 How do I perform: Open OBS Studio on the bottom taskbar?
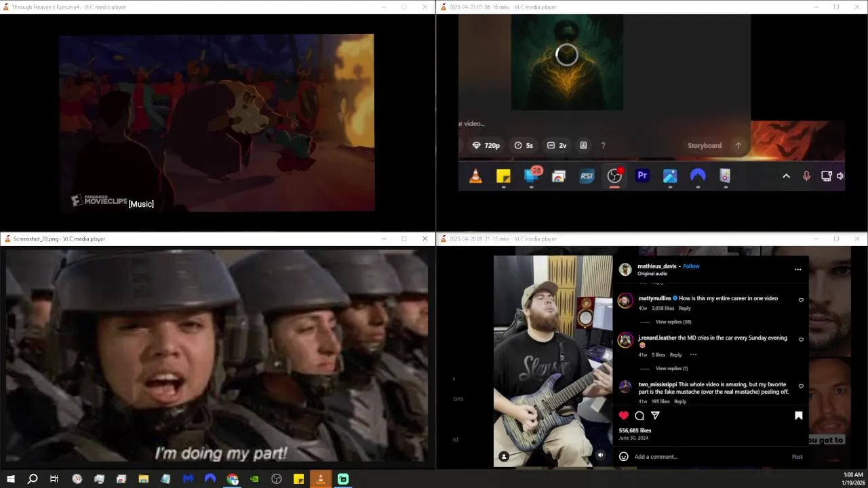pos(277,479)
